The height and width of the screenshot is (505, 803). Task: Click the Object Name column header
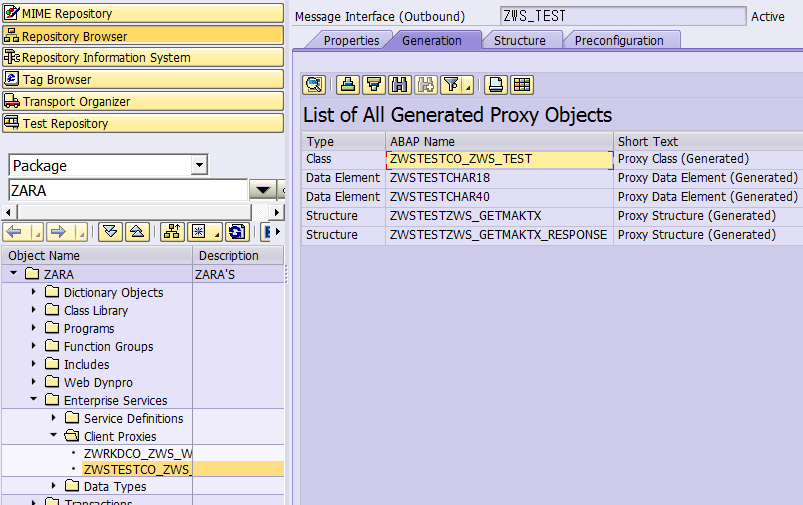(x=97, y=255)
